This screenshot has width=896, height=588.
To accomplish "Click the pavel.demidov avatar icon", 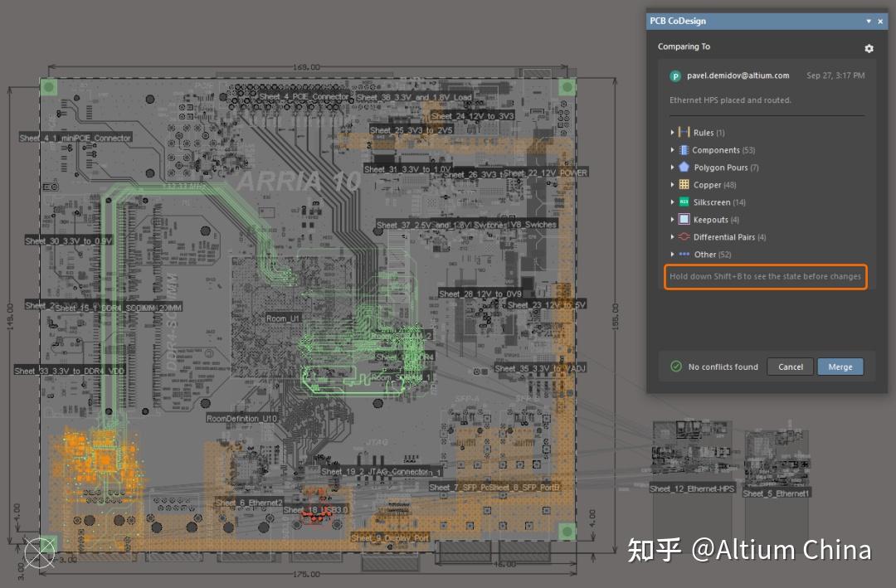I will pos(675,75).
